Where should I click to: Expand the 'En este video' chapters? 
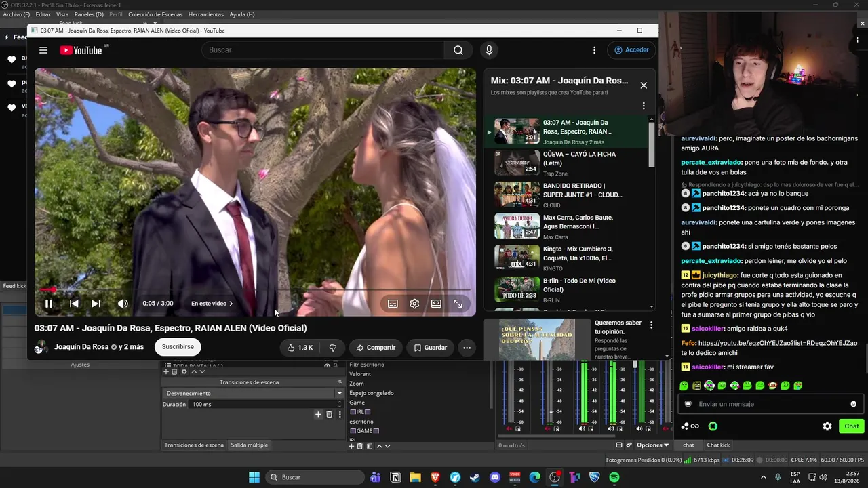(212, 304)
